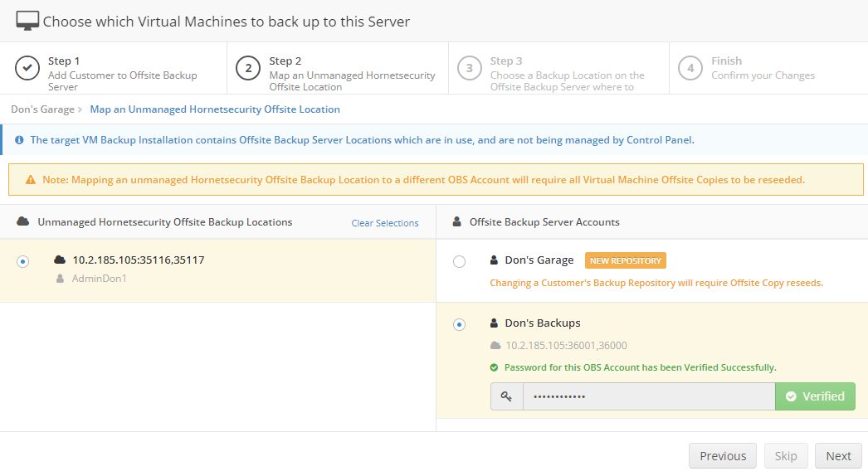Click the info icon in blue notice
This screenshot has height=476, width=868.
(19, 140)
